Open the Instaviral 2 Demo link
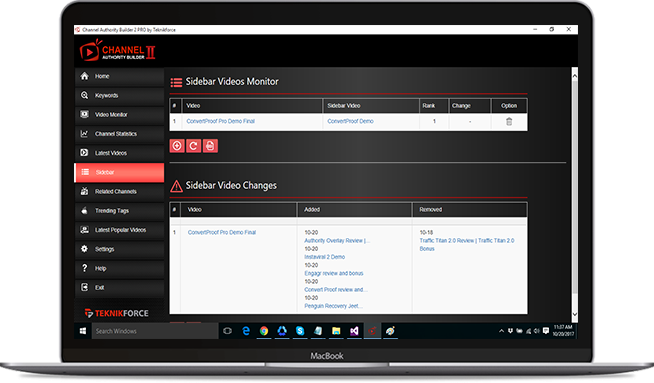The image size is (654, 383). tap(324, 257)
